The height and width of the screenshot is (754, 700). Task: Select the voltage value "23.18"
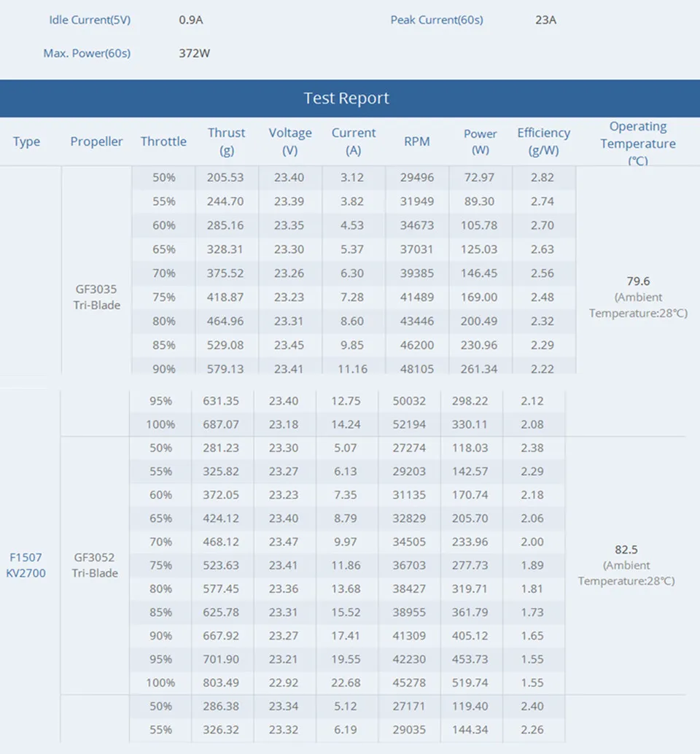pyautogui.click(x=283, y=424)
